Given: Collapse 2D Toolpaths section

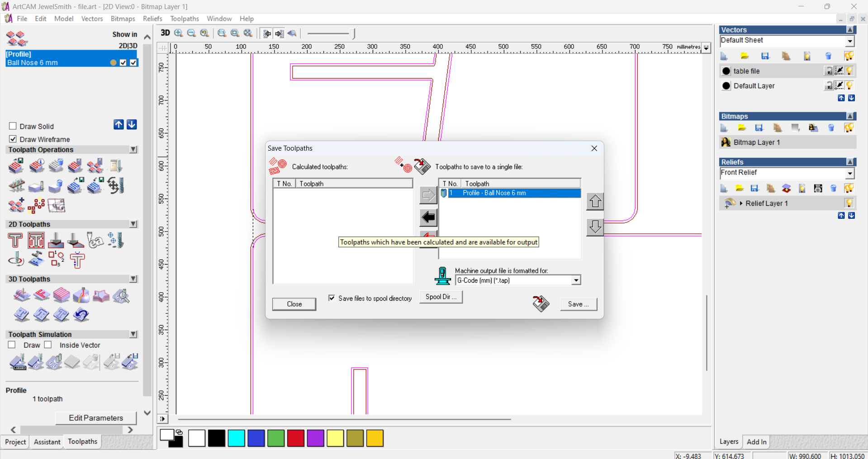Looking at the screenshot, I should click(x=133, y=224).
